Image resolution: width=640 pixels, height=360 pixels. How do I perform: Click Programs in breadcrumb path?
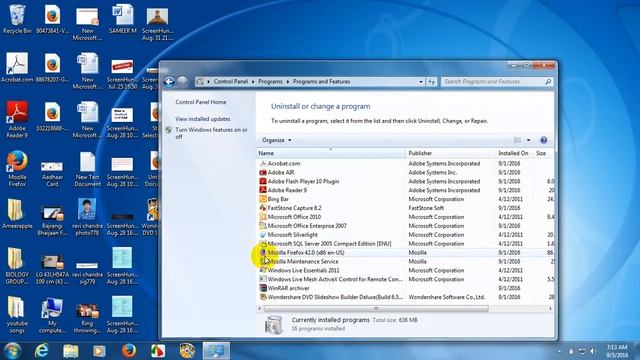[x=270, y=82]
